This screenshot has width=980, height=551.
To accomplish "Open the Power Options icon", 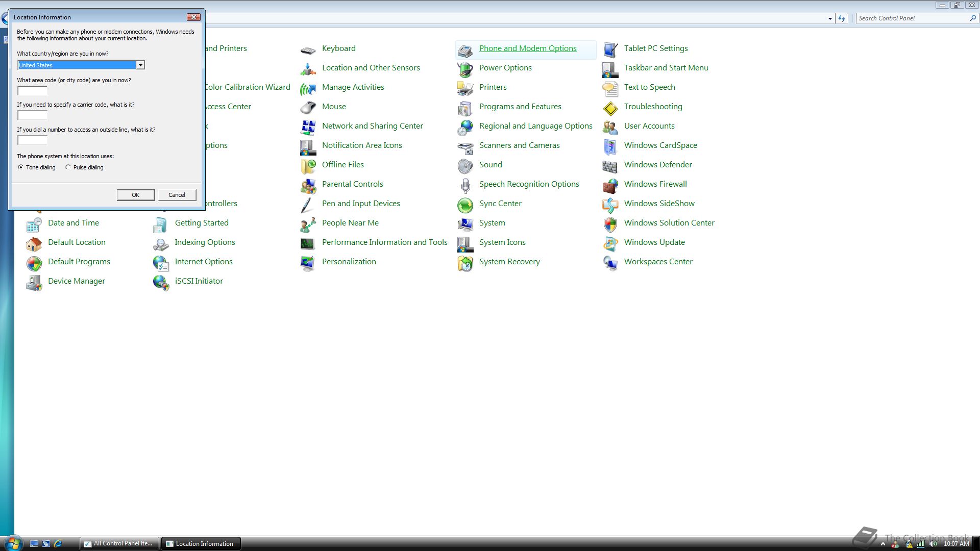I will pos(465,69).
